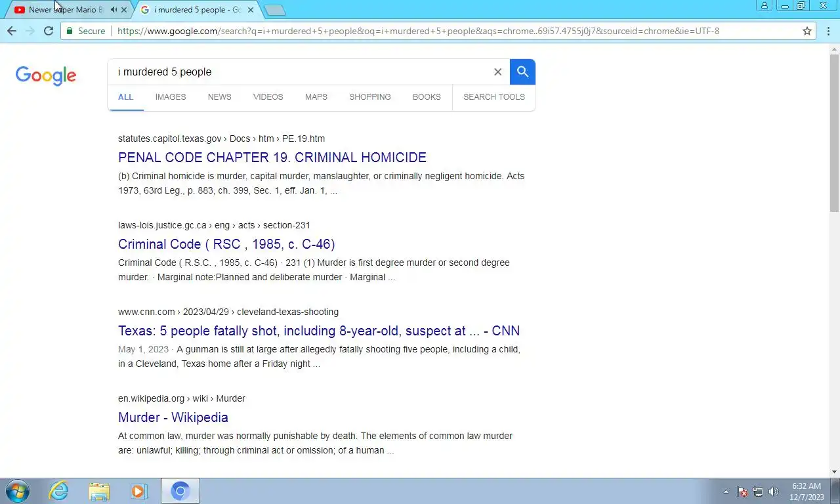
Task: Click the blue search magnifier button
Action: pos(522,72)
